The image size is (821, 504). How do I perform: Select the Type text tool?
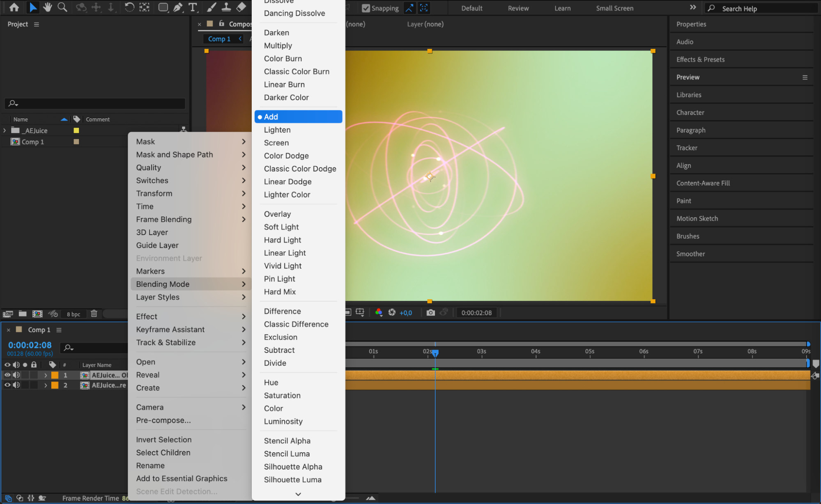(x=192, y=7)
